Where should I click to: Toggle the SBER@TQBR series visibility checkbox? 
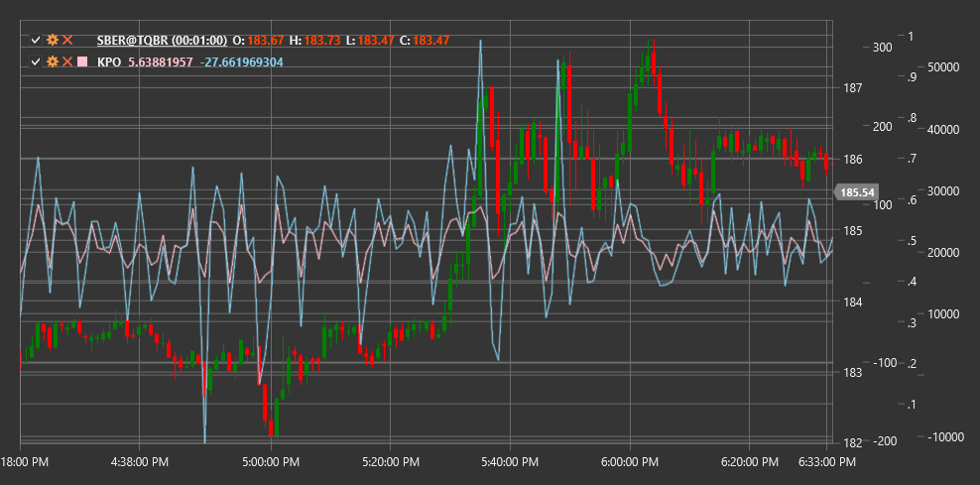tap(36, 41)
